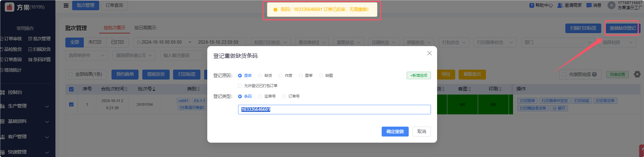
Task: Click 展开 expand link in operations
Action: (559, 108)
